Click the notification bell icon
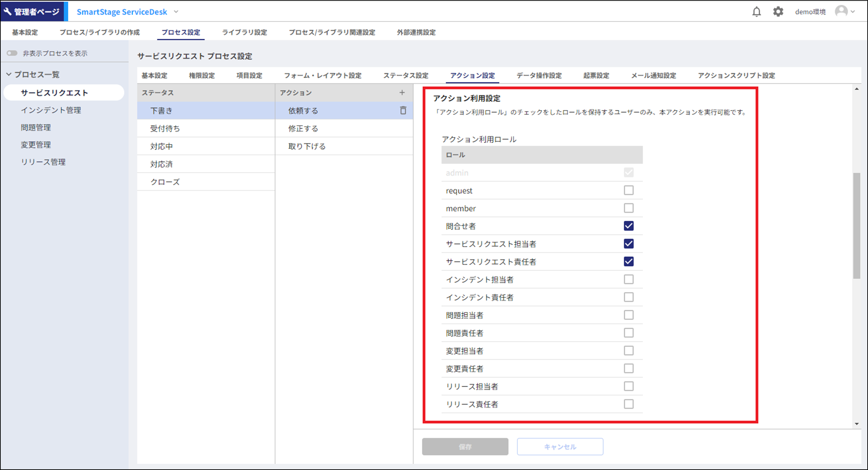This screenshot has height=470, width=868. (x=756, y=12)
